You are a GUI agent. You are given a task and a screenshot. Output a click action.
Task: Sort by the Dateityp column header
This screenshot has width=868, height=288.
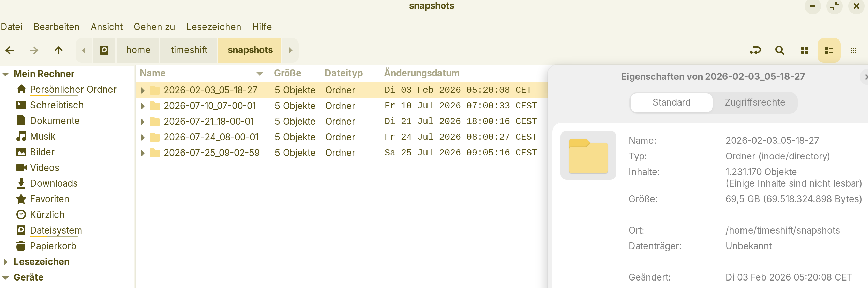click(343, 73)
